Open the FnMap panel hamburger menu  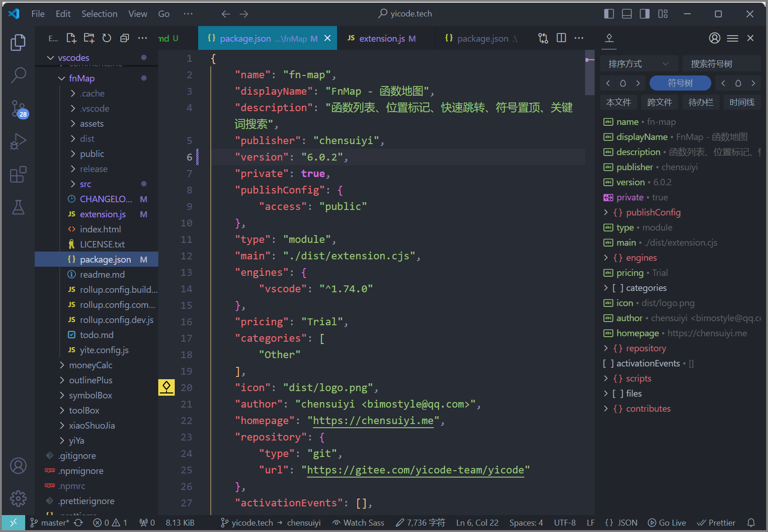click(x=732, y=38)
